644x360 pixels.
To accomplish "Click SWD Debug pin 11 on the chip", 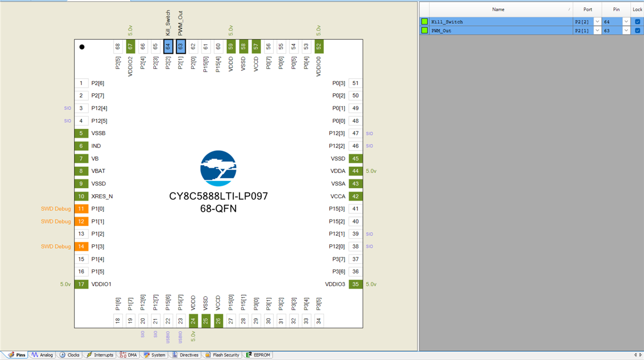I will [x=81, y=209].
